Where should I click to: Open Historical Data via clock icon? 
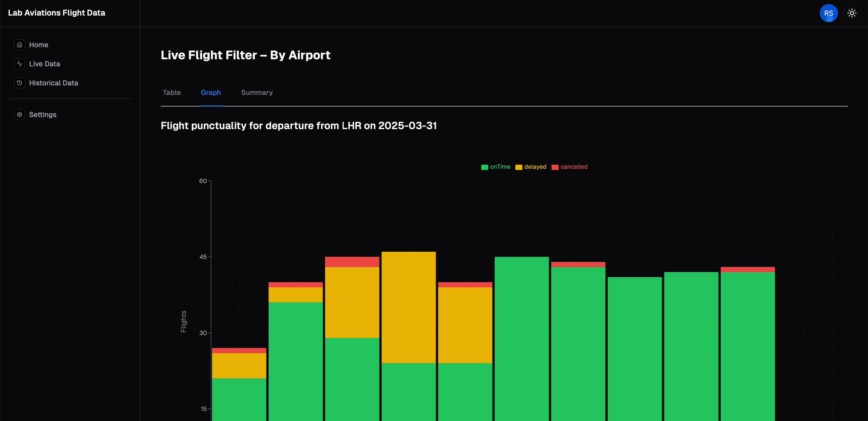click(20, 83)
